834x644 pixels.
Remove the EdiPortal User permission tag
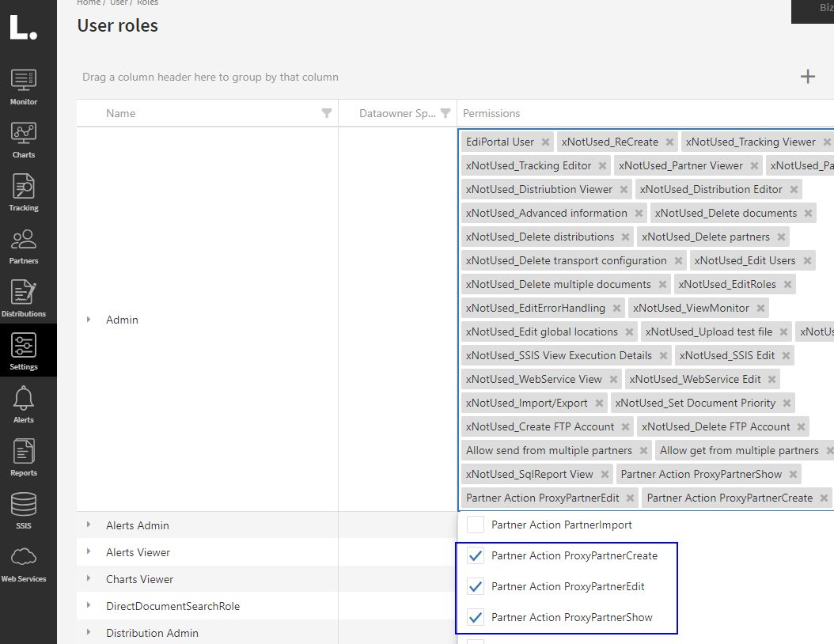[x=545, y=142]
